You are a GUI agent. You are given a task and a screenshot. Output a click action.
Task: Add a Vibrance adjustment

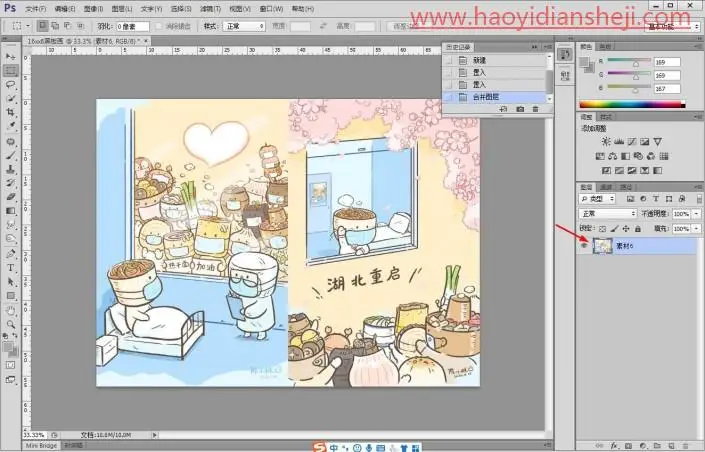(657, 142)
